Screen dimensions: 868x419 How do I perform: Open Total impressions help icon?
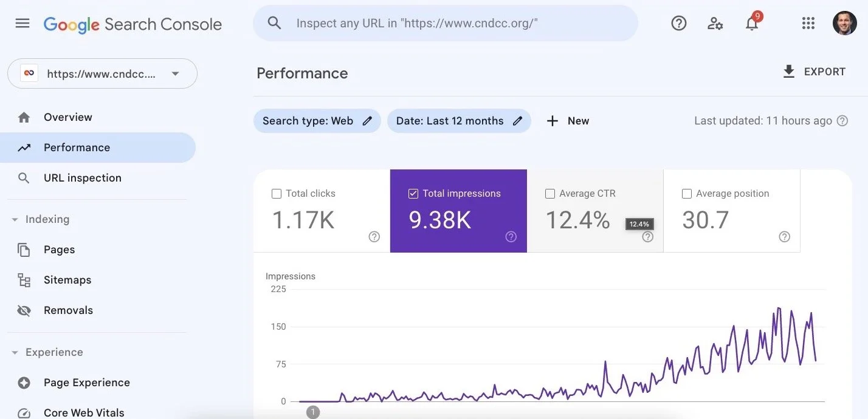coord(511,237)
